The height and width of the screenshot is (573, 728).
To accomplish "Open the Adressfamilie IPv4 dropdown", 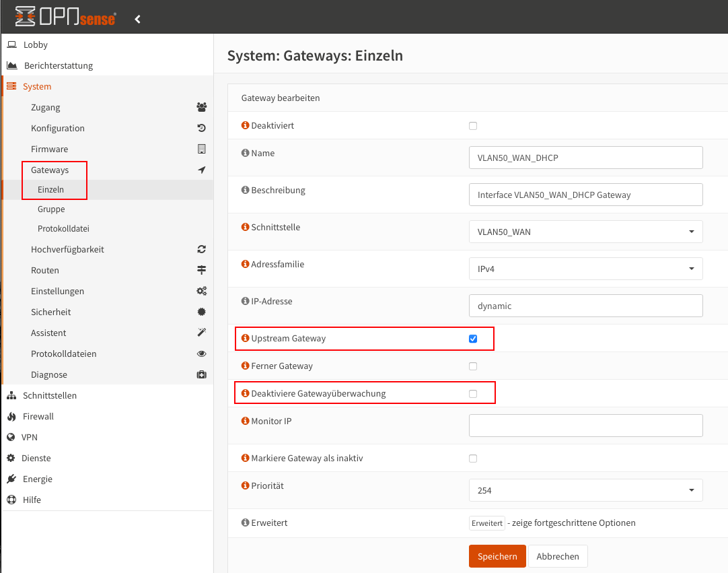I will coord(585,269).
